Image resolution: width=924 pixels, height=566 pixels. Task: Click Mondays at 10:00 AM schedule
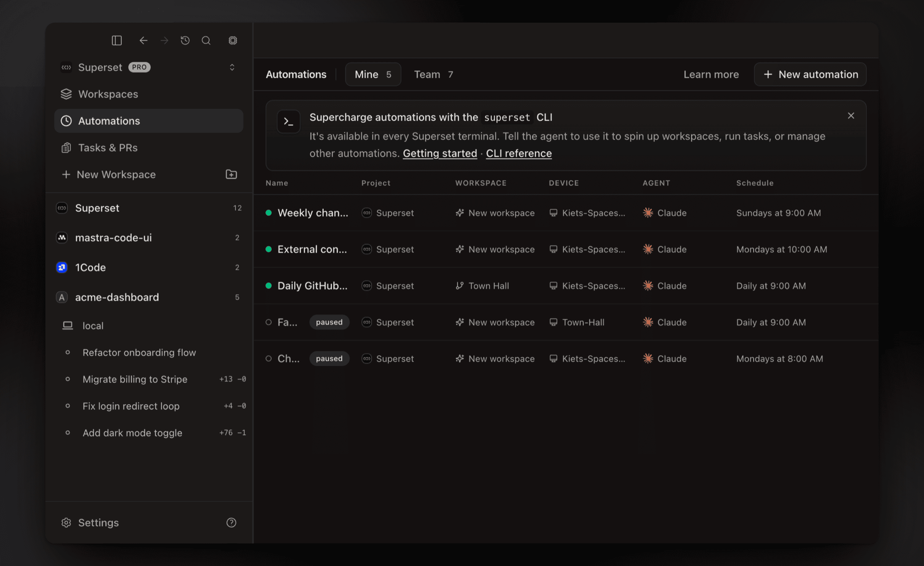[782, 250]
